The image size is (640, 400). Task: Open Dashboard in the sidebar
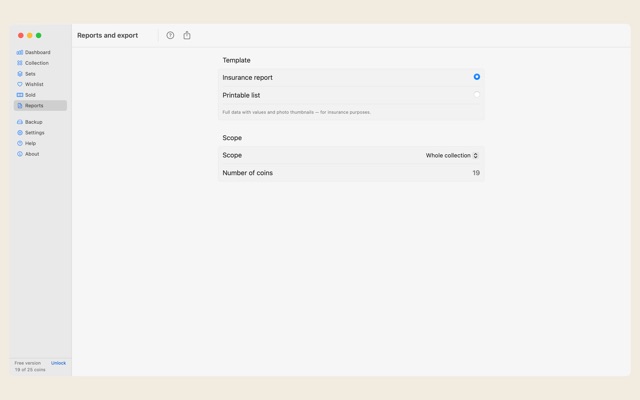tap(38, 52)
